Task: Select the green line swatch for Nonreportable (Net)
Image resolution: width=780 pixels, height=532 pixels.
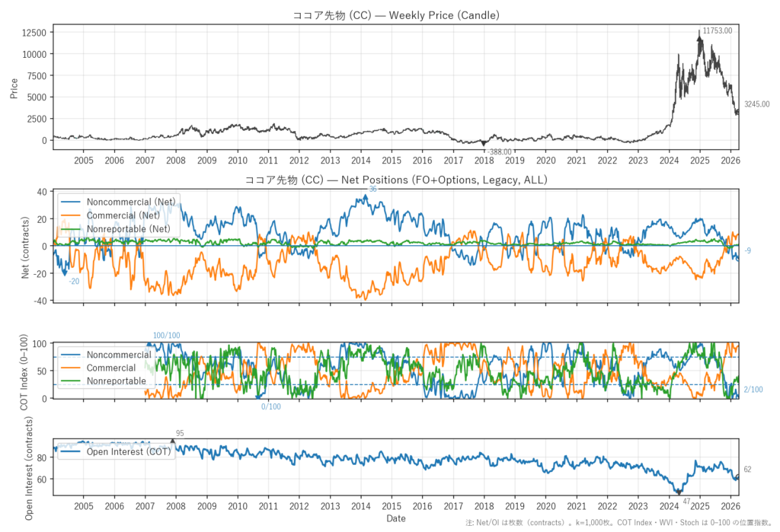Action: (x=72, y=228)
